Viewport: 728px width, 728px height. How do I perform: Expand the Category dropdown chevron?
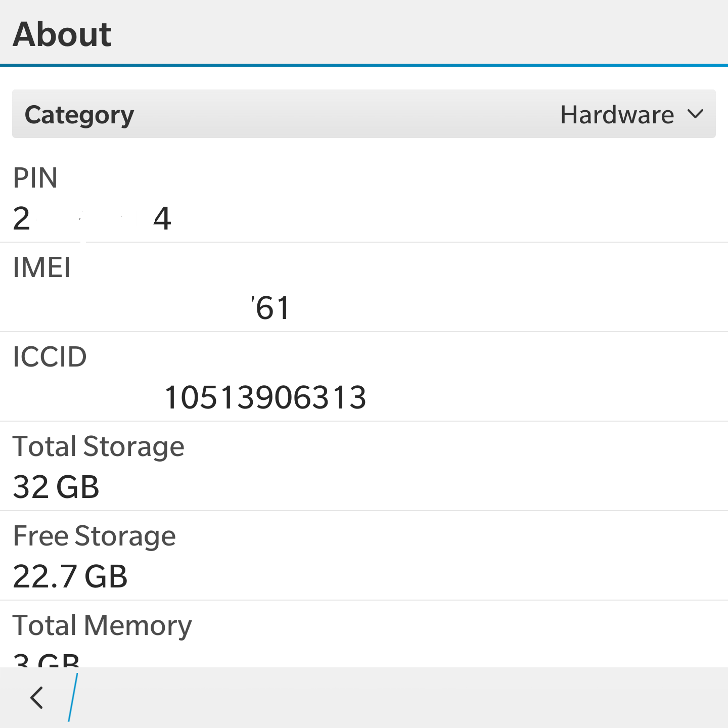click(x=696, y=114)
